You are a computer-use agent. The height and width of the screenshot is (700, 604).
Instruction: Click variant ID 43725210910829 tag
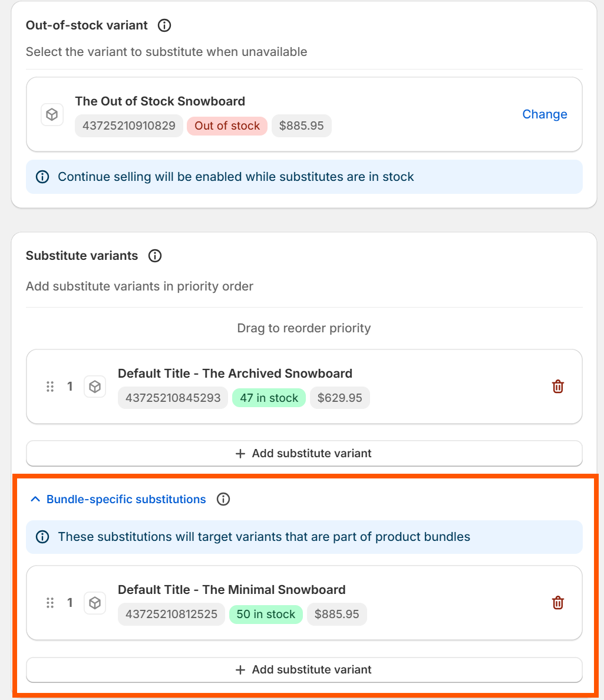tap(129, 126)
